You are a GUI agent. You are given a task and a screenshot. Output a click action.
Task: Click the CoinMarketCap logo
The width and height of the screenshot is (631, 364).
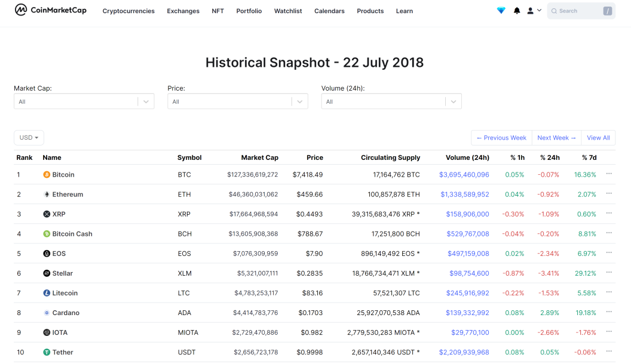50,10
